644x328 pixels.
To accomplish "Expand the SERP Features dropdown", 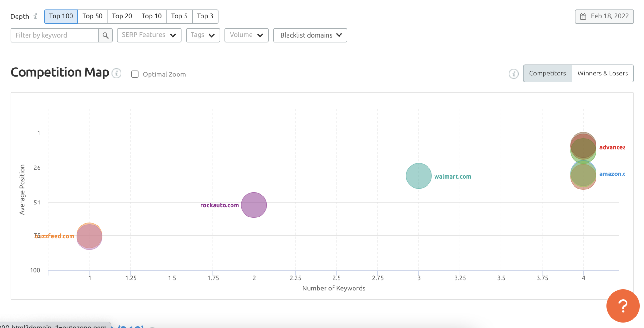I will 149,35.
